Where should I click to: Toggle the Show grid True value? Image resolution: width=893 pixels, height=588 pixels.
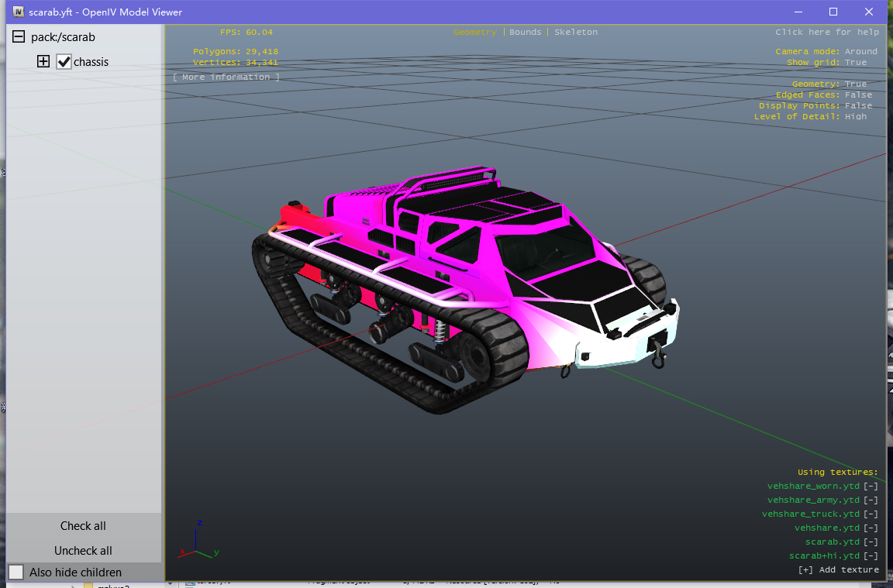(856, 62)
